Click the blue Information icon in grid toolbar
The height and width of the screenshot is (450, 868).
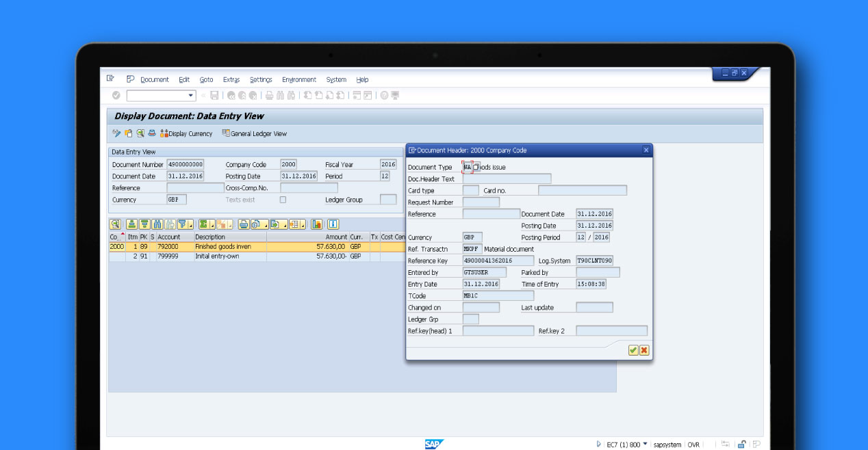pos(333,224)
